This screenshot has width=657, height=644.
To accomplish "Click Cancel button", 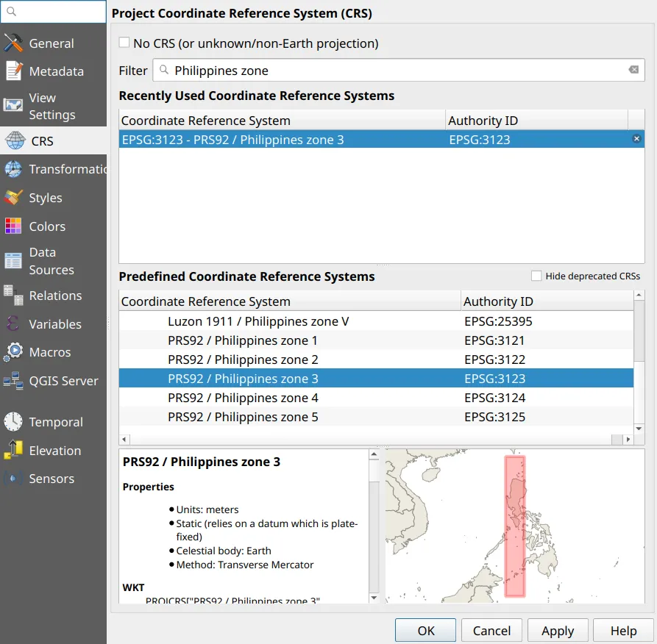I will tap(491, 630).
